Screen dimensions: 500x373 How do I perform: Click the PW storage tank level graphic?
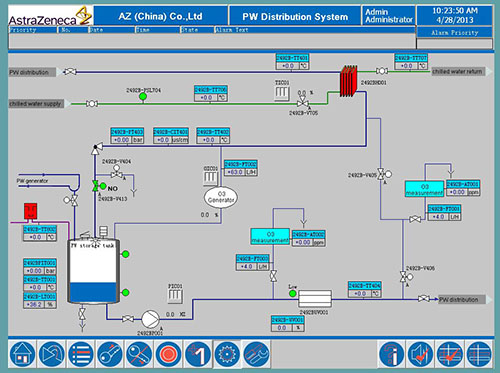[93, 271]
